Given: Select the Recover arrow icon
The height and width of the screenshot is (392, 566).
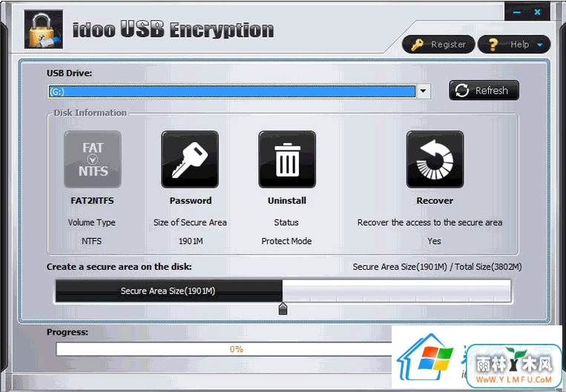Looking at the screenshot, I should click(435, 159).
